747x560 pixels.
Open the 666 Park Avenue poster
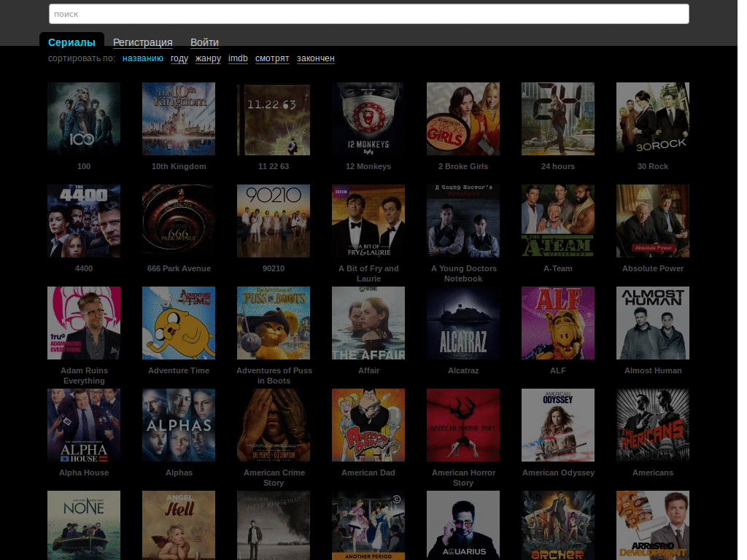pyautogui.click(x=179, y=221)
